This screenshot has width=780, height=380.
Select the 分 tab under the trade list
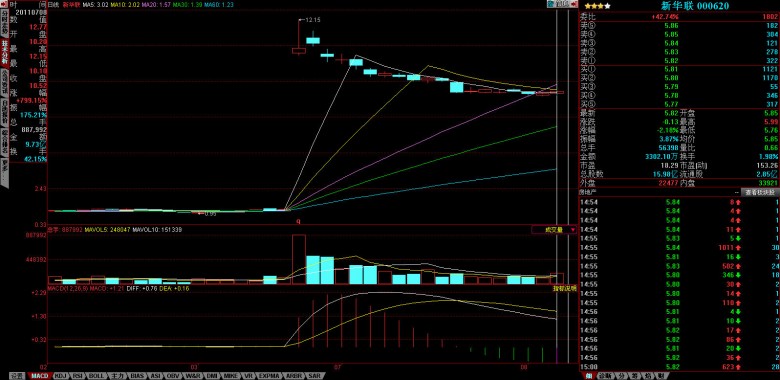(x=621, y=376)
